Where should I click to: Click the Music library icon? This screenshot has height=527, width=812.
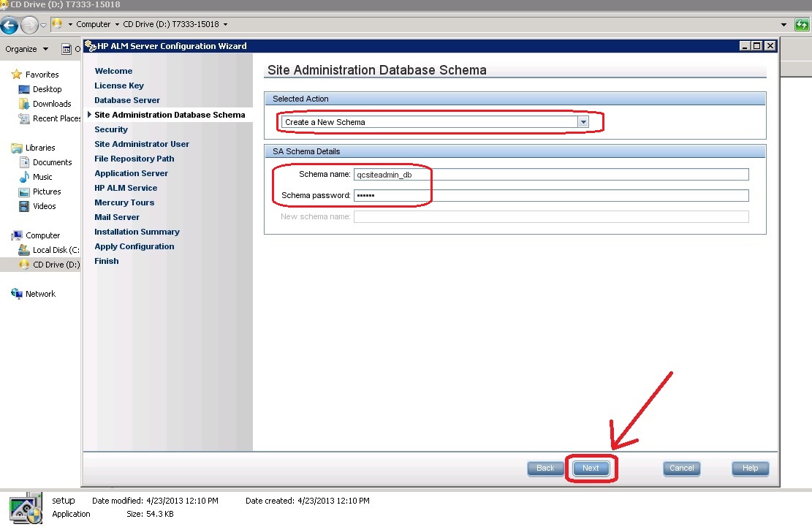24,177
